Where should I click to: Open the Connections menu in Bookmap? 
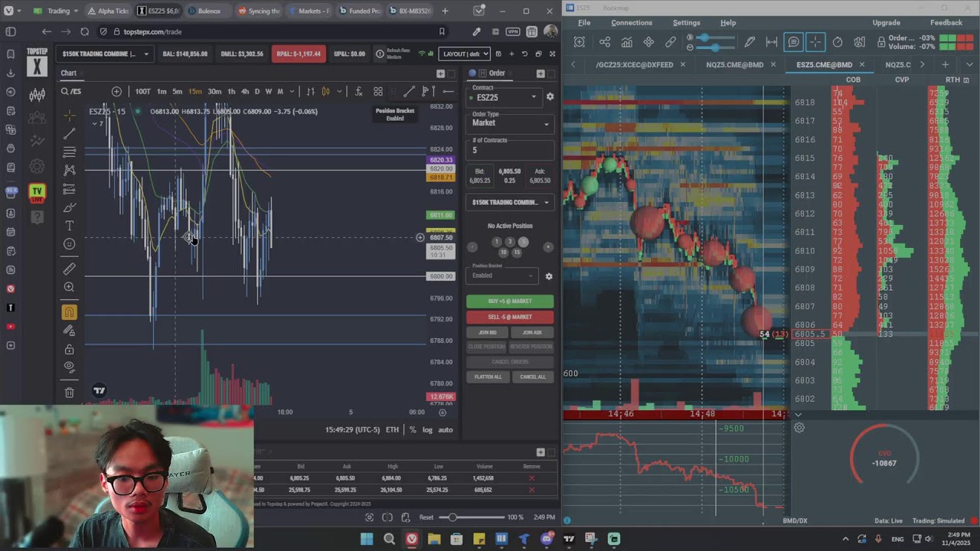(x=632, y=23)
